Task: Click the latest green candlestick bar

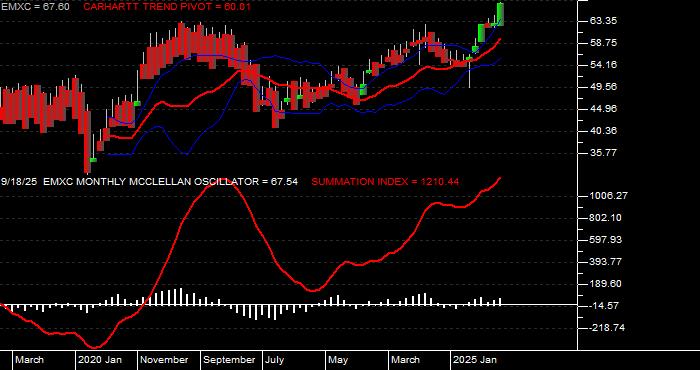Action: tap(500, 14)
